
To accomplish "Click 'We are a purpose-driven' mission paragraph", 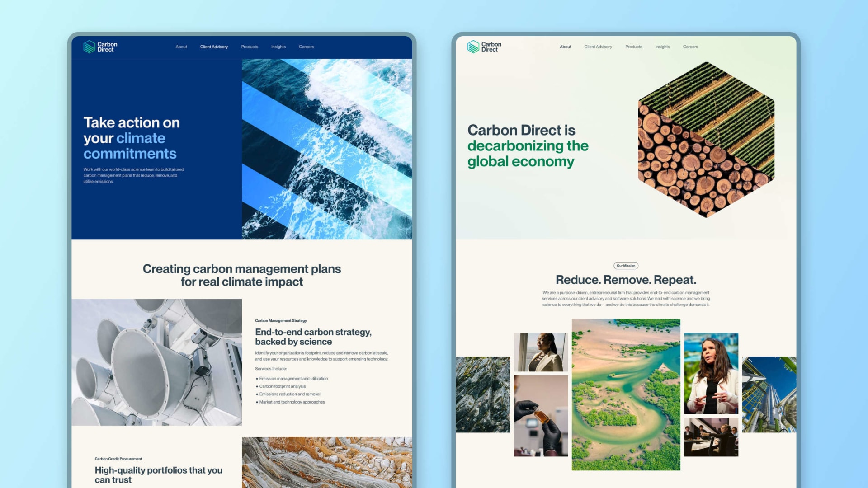I will (626, 299).
